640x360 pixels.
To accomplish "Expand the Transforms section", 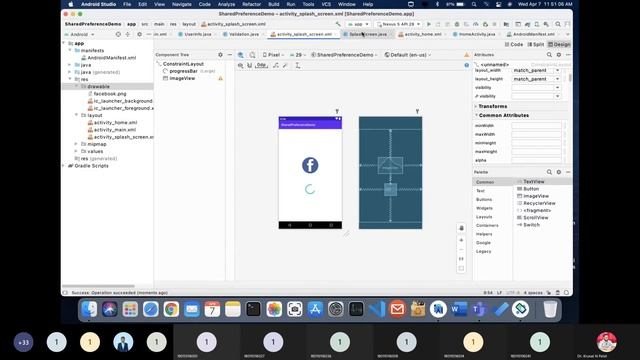I will 476,106.
